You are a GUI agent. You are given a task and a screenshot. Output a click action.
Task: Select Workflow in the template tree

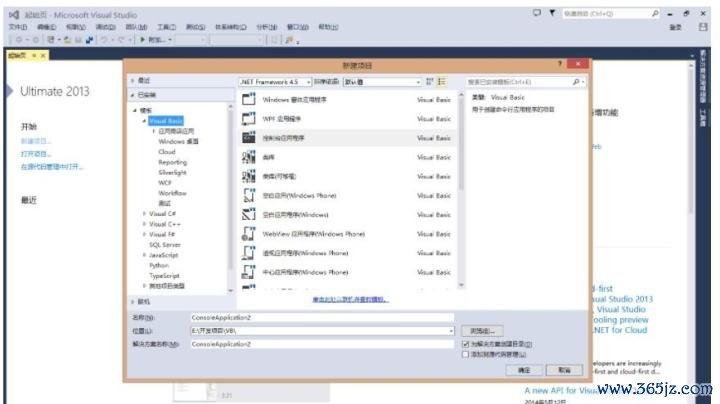tap(172, 193)
